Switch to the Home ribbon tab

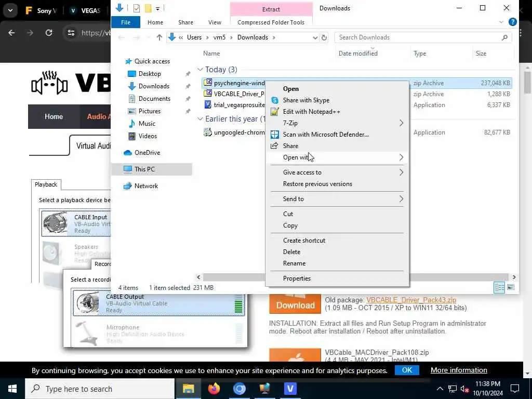(155, 22)
